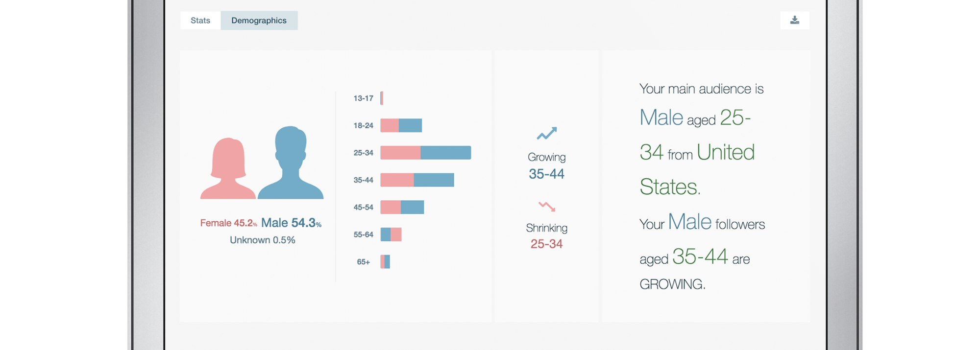Click the pink female bar for 45-54

391,208
